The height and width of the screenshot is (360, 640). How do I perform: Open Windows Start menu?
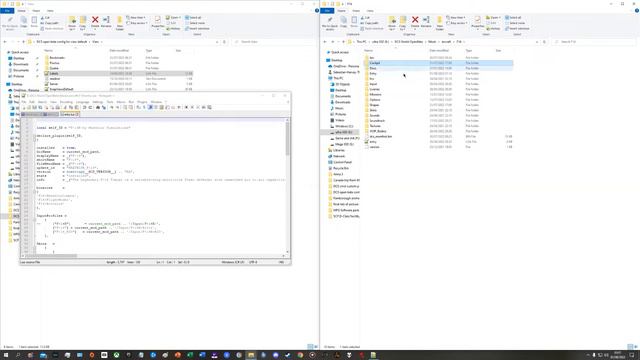tap(6, 355)
